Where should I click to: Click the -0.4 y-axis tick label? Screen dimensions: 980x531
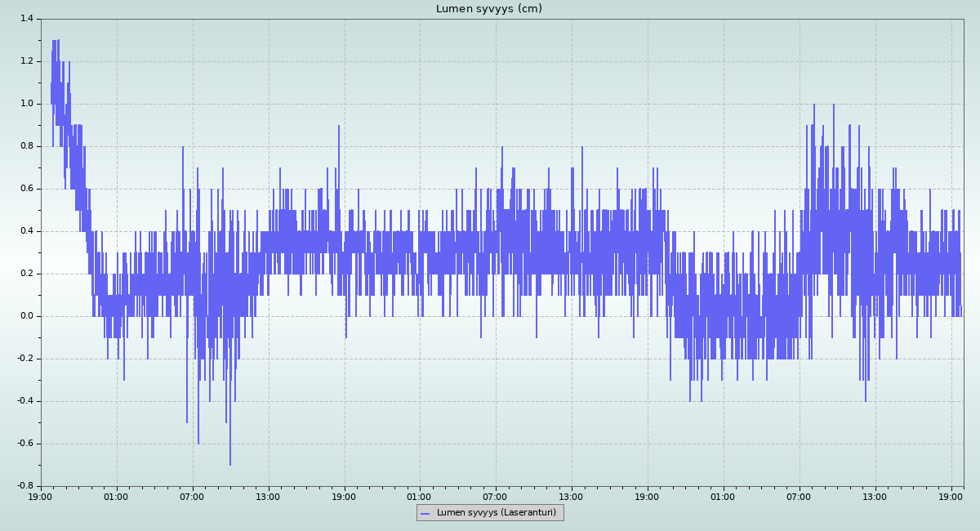click(x=24, y=401)
